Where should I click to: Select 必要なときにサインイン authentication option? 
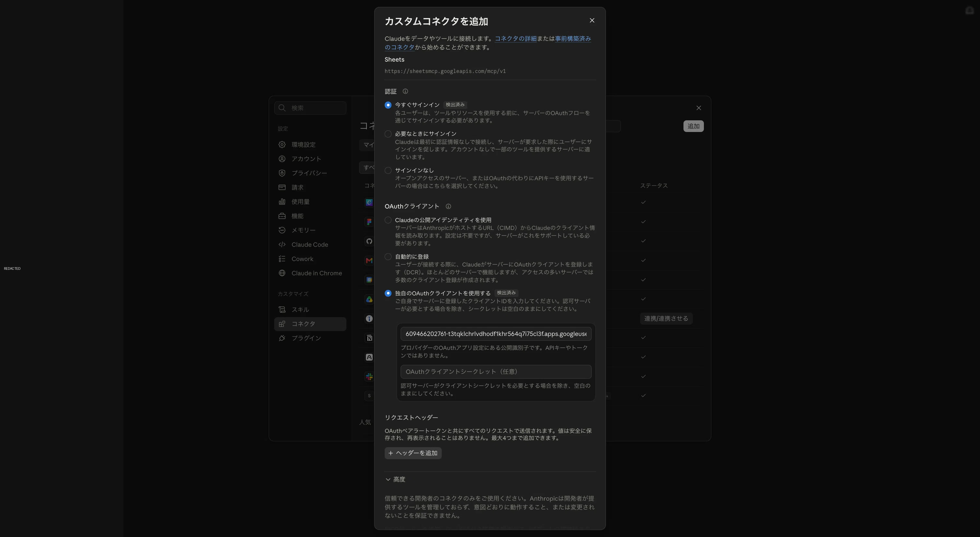coord(388,134)
